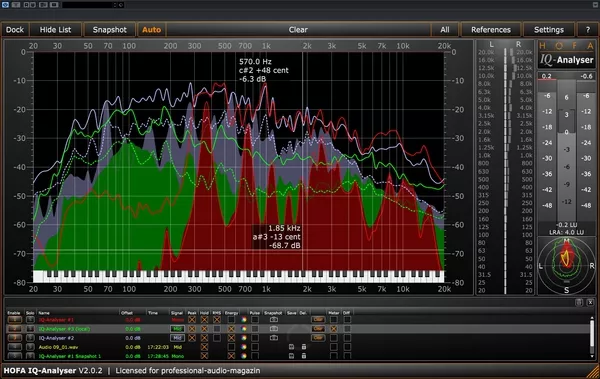The height and width of the screenshot is (379, 600).
Task: Toggle Energy checkbox for IQ-Analyser #1
Action: pos(231,320)
